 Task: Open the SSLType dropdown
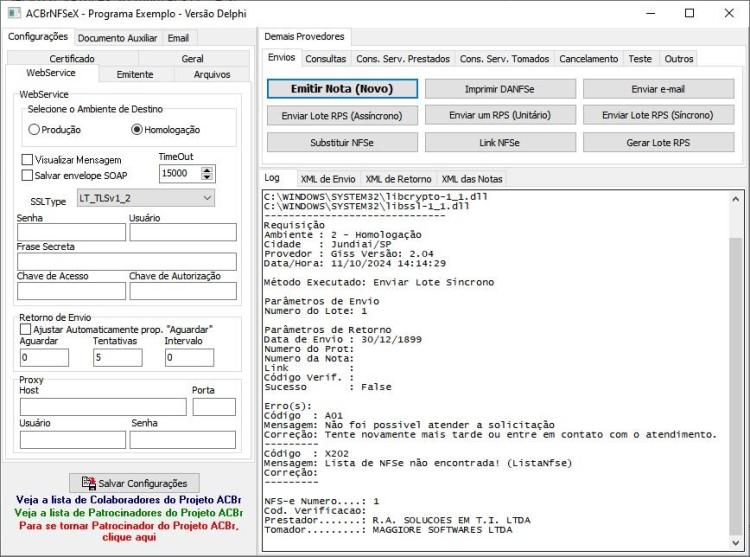(146, 198)
